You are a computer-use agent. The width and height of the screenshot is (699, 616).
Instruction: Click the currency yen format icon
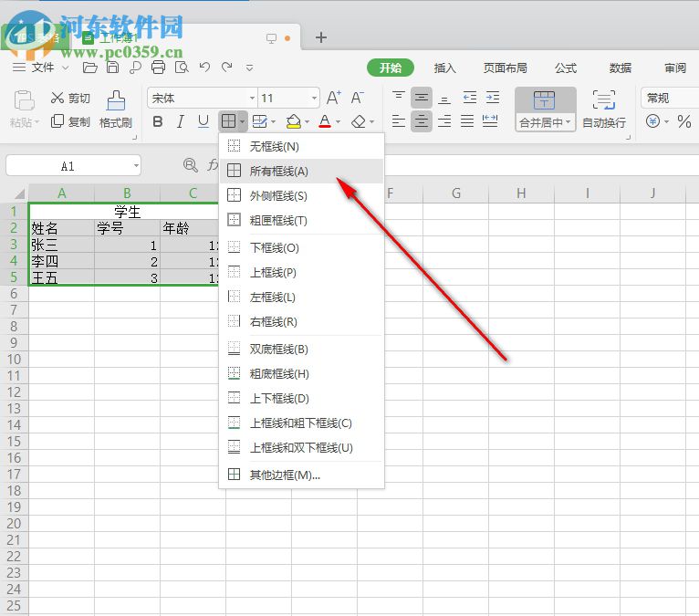click(x=652, y=121)
